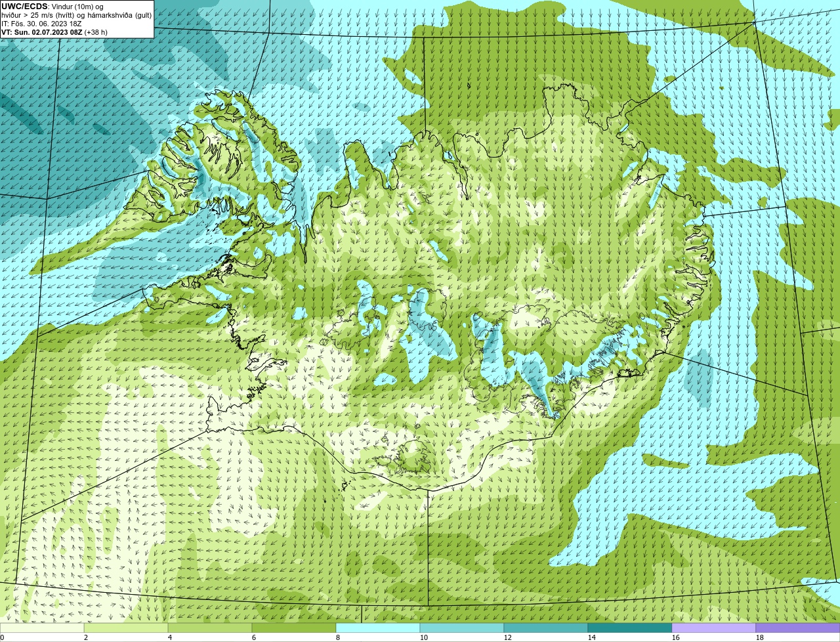The height and width of the screenshot is (642, 840).
Task: Click the legend scale label '4'
Action: pyautogui.click(x=170, y=637)
